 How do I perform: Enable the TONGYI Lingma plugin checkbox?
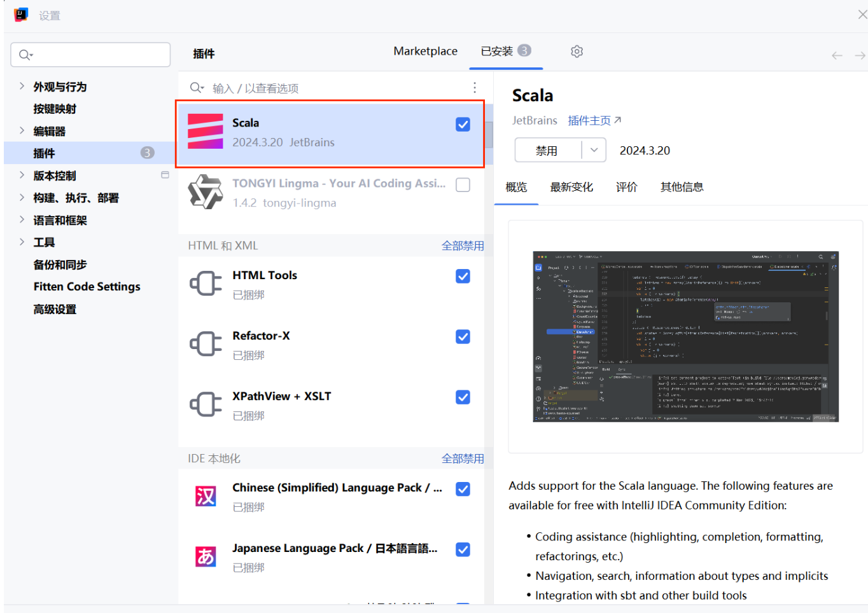coord(463,184)
